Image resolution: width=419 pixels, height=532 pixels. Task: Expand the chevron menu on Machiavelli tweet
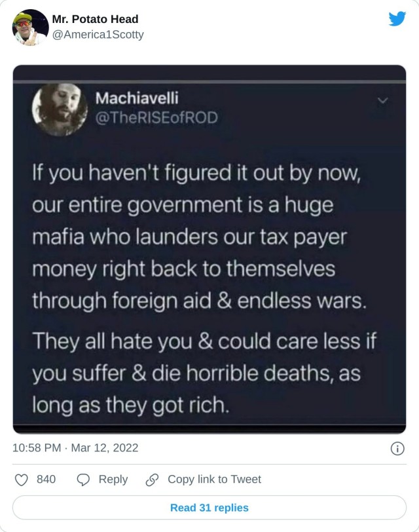coord(383,101)
